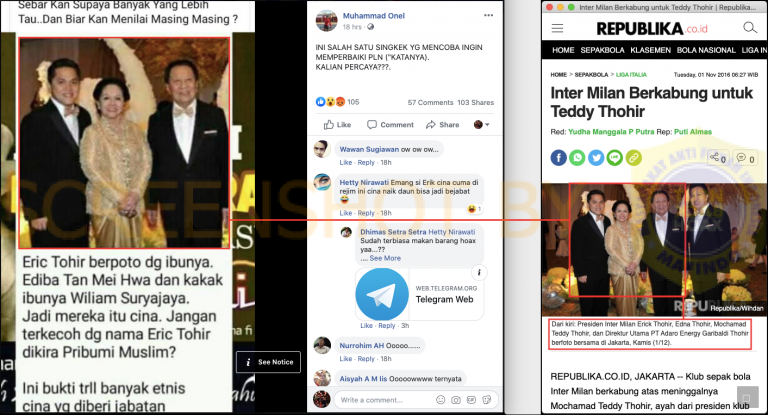The image size is (768, 415).
Task: Expand the comment-as profile dropdown
Action: pyautogui.click(x=481, y=124)
